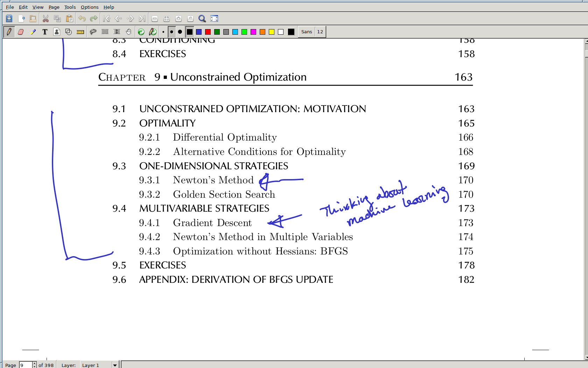Pick the Hand tool
Screen dimensions: 588x368
(129, 32)
